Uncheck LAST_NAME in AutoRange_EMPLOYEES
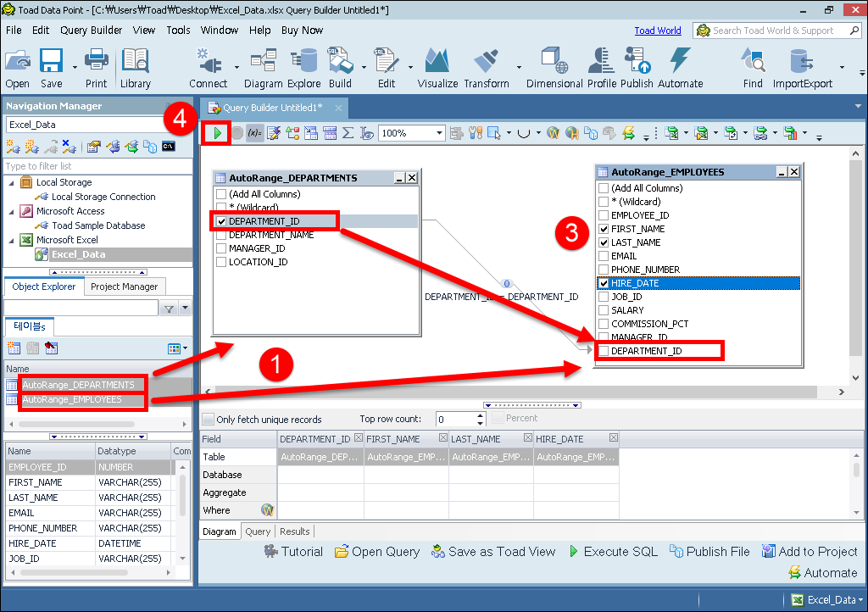 tap(604, 243)
